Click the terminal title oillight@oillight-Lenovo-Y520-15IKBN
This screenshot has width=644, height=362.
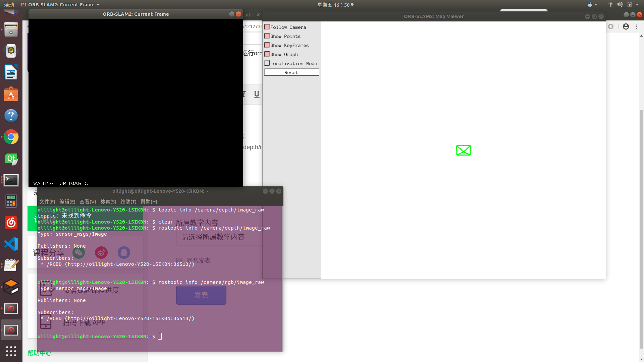click(160, 191)
